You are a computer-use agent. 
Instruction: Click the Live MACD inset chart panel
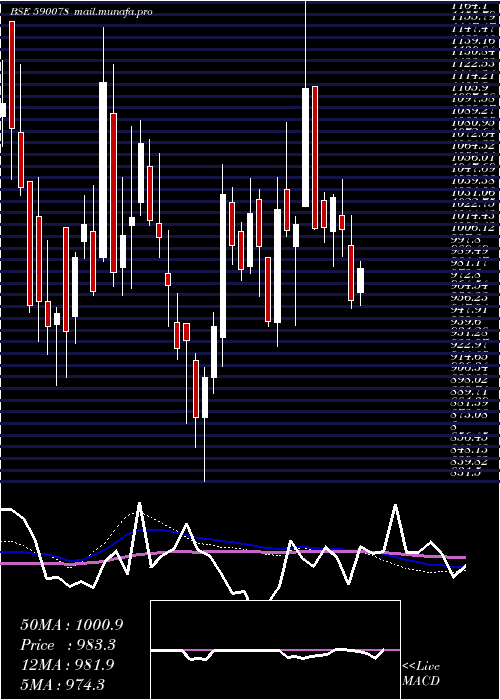[x=275, y=650]
